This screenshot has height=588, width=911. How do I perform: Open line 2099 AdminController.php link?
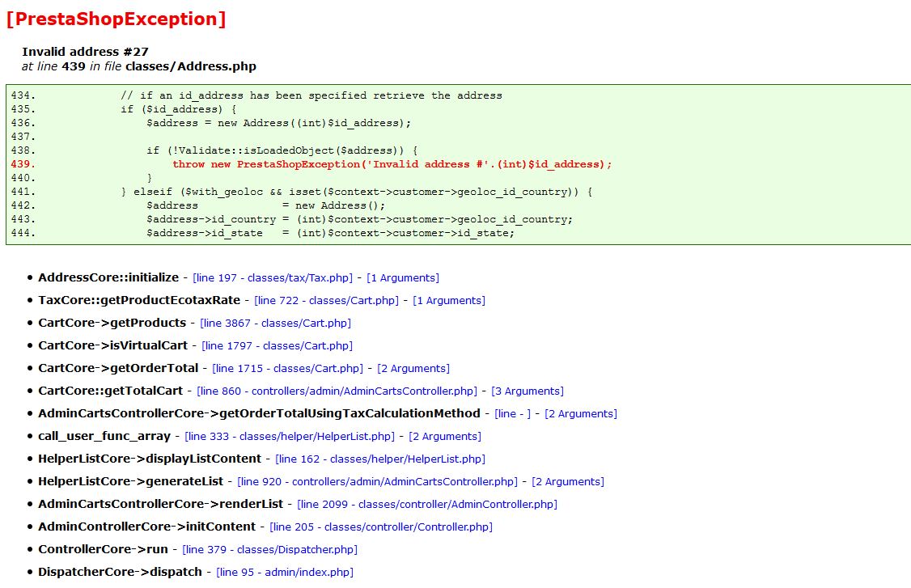[427, 505]
